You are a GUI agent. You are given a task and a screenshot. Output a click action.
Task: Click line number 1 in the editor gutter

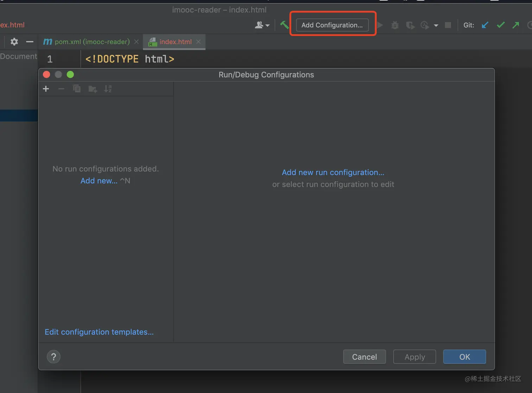click(x=50, y=59)
